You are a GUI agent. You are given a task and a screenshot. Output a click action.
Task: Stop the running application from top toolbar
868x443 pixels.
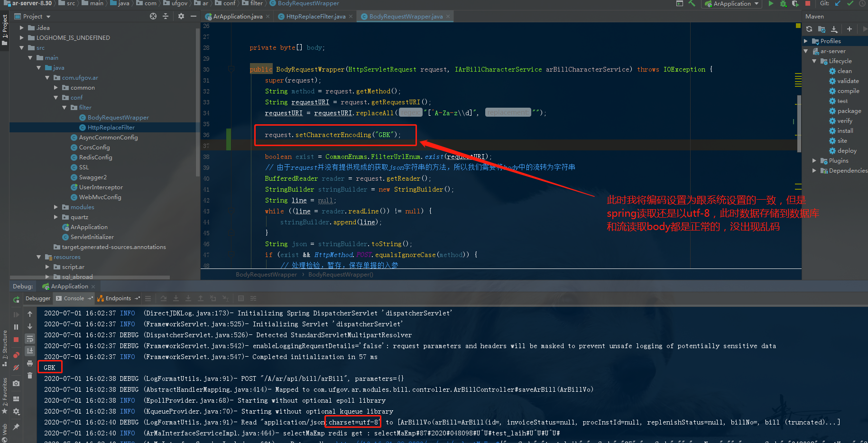(x=808, y=3)
